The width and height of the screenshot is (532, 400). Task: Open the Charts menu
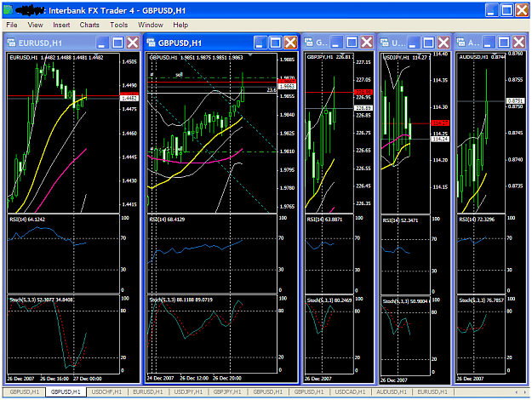(x=89, y=25)
